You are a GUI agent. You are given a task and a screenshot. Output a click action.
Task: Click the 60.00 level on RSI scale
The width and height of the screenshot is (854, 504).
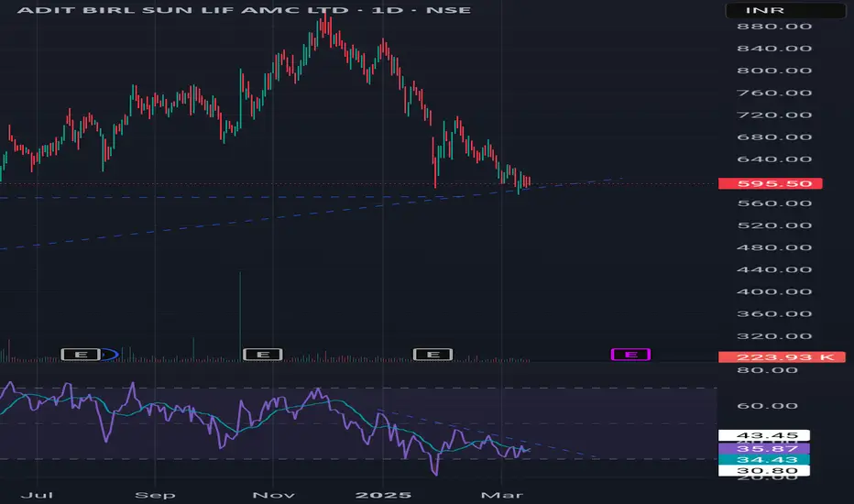coord(767,406)
